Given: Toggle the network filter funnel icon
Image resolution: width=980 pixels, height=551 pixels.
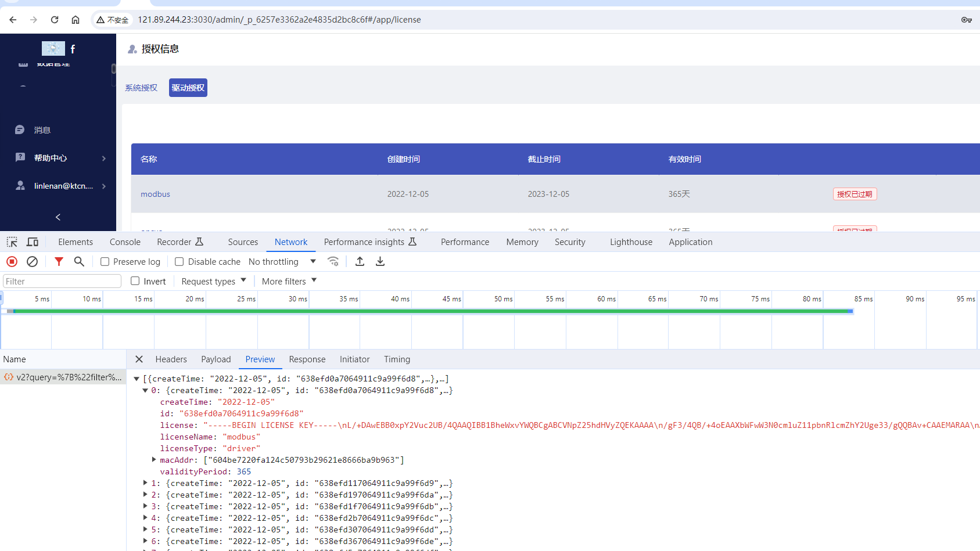Looking at the screenshot, I should (59, 262).
